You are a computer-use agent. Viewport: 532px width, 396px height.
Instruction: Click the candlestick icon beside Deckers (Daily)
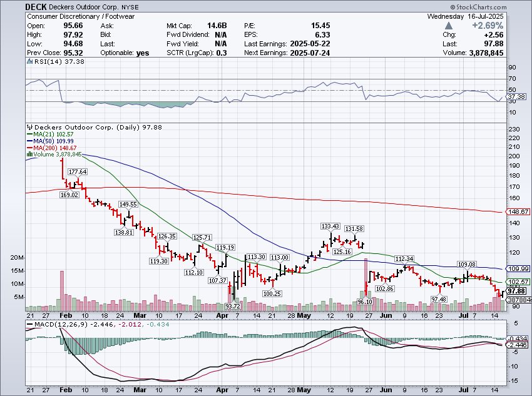click(30, 127)
